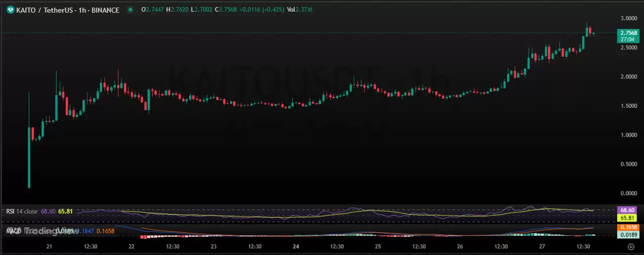Click date label 21 on time axis
The width and height of the screenshot is (644, 255).
pos(49,247)
